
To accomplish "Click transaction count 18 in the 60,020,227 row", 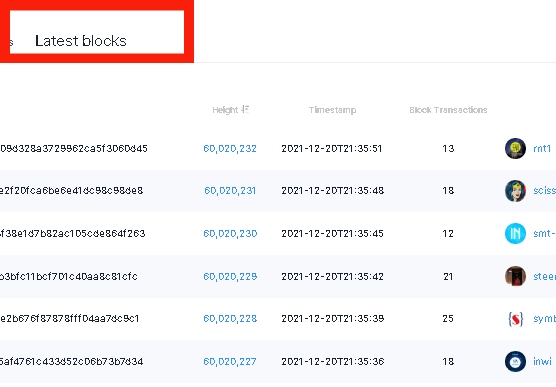I will click(448, 361).
